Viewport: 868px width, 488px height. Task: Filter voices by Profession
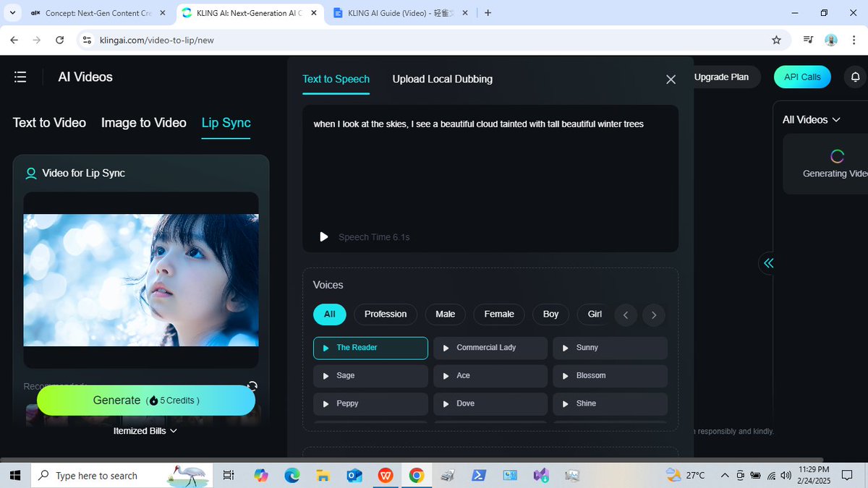(386, 314)
